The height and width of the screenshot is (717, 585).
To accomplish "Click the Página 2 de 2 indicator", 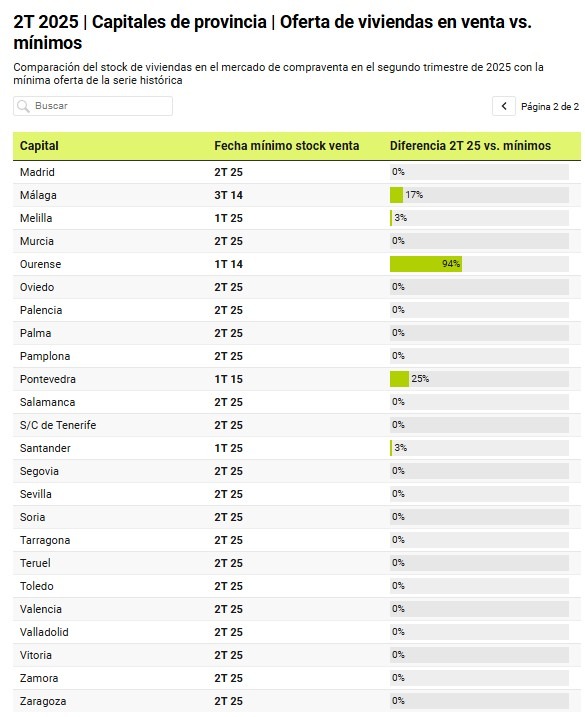I will (550, 107).
